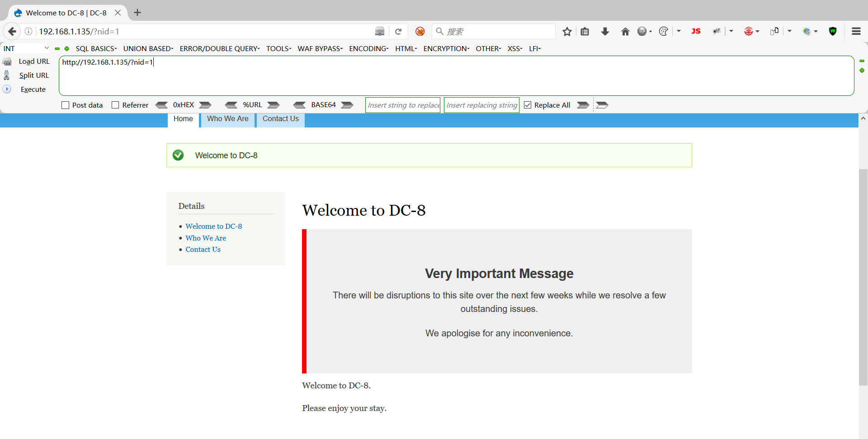
Task: Expand the SQL BASICS menu
Action: [96, 48]
